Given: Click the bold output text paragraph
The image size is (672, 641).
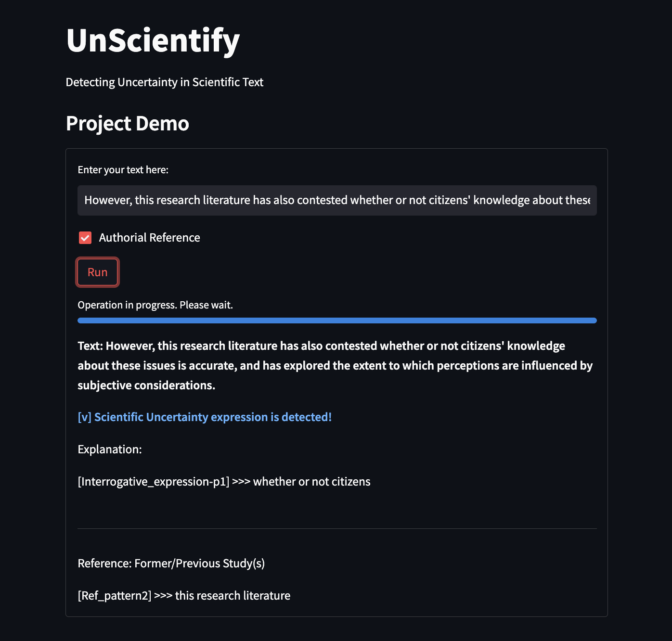Looking at the screenshot, I should [x=335, y=365].
